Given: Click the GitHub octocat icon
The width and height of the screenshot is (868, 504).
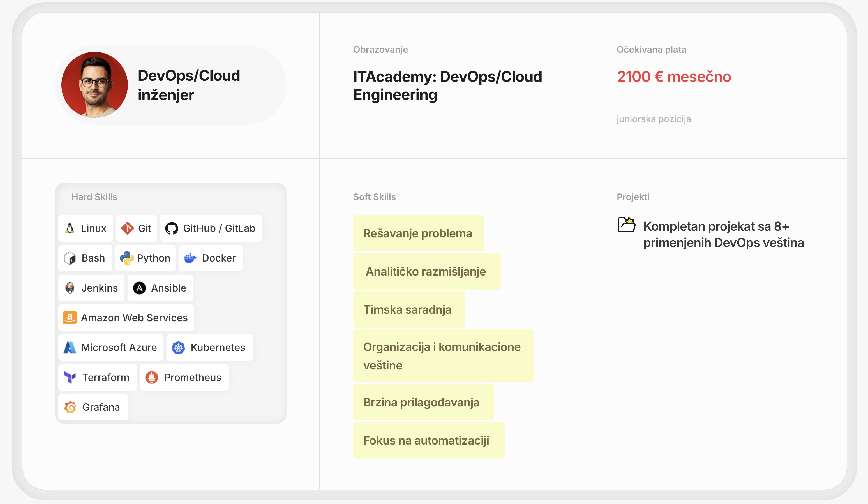Looking at the screenshot, I should pyautogui.click(x=172, y=228).
